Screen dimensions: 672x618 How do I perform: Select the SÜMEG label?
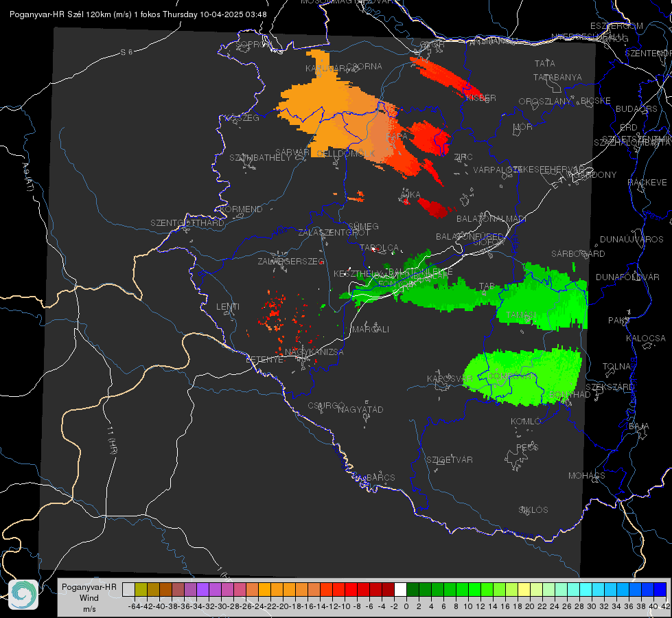click(x=363, y=227)
